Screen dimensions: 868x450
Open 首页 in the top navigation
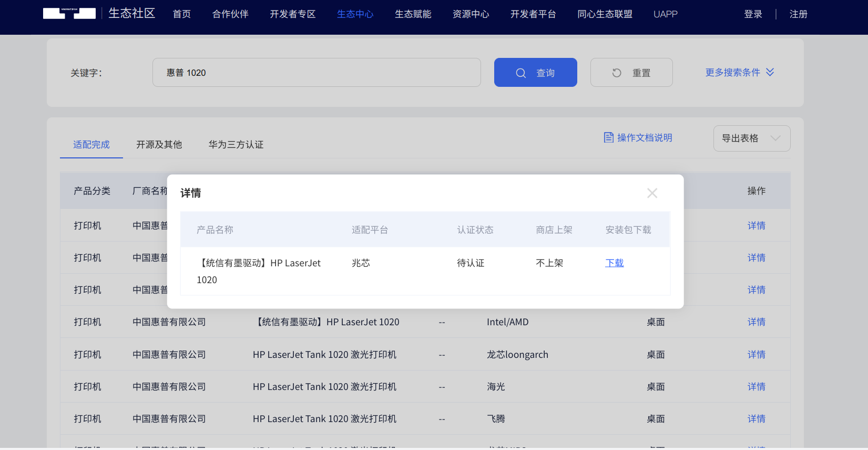click(x=182, y=14)
